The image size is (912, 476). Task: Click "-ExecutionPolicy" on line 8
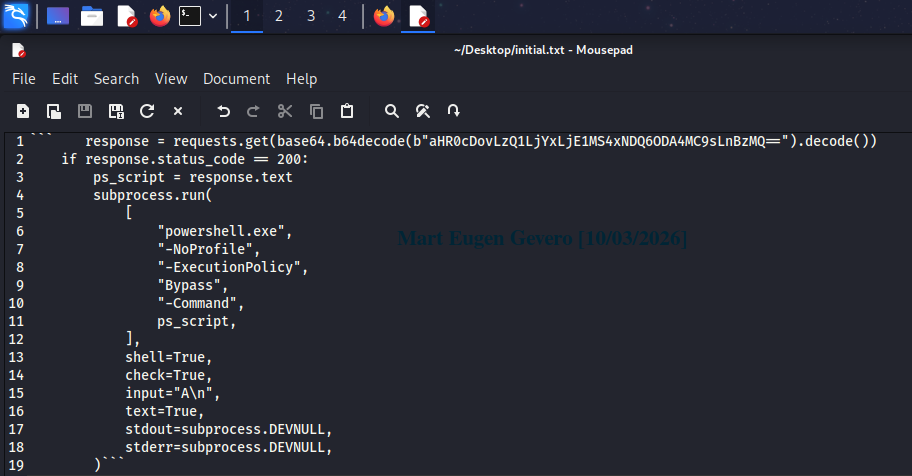pyautogui.click(x=229, y=268)
